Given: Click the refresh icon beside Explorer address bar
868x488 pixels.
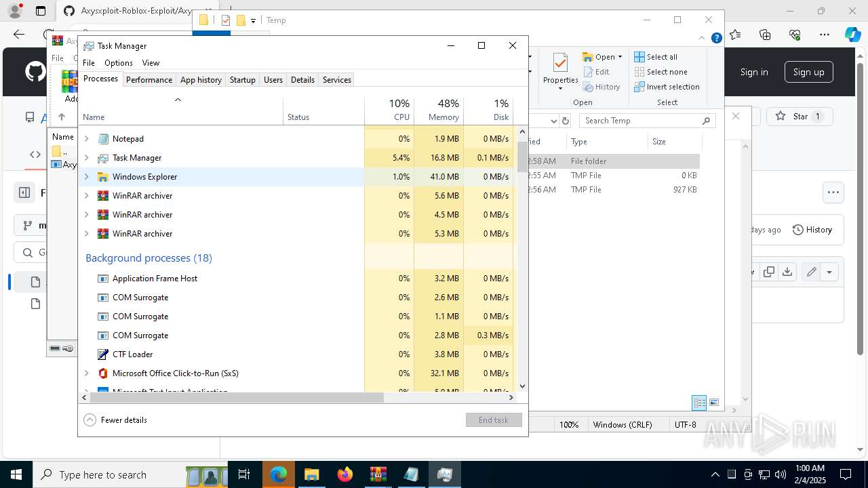Looking at the screenshot, I should pos(566,121).
